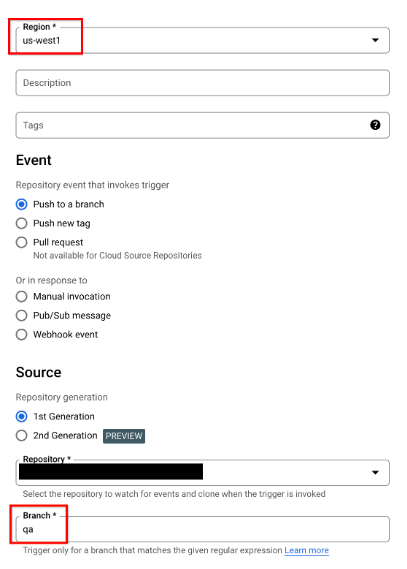The height and width of the screenshot is (569, 407).
Task: Choose Pub/Sub message radio button
Action: tap(21, 315)
